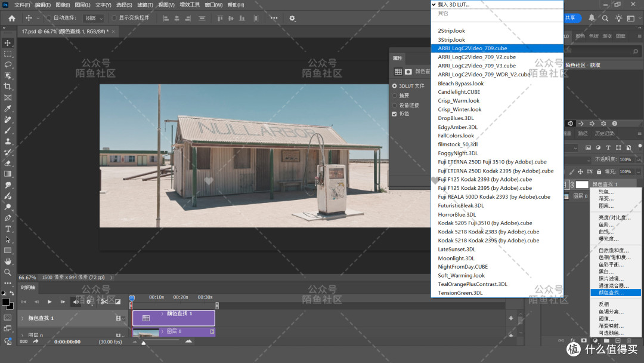Select the Eyedropper tool

[8, 109]
